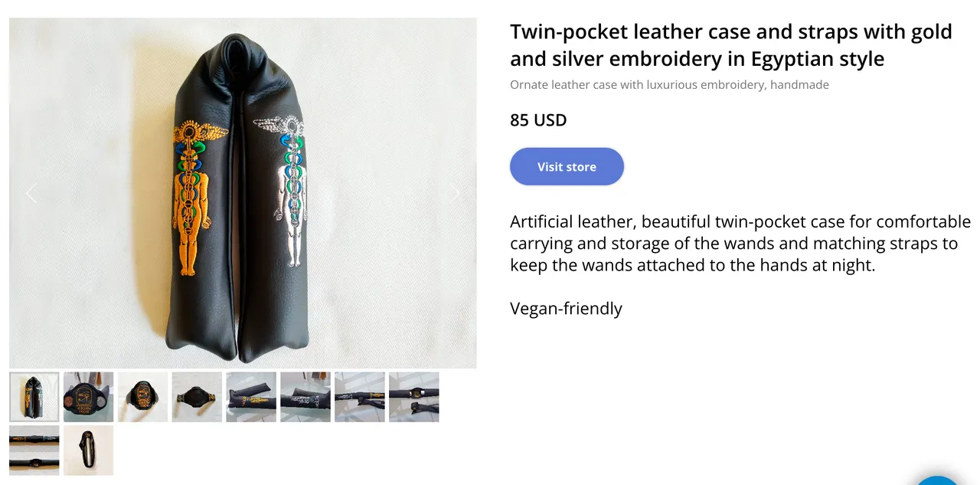Choose fourth thumbnail showing the black strap

197,397
